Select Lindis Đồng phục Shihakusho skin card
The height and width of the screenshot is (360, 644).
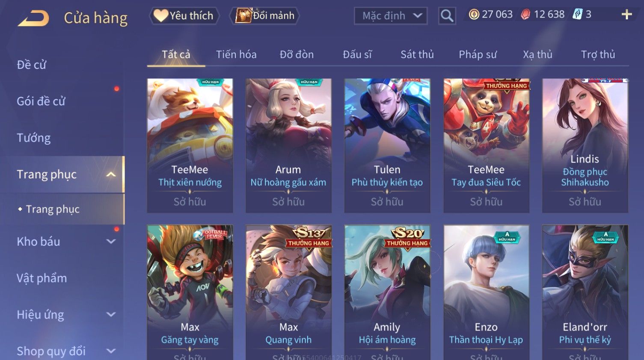click(585, 146)
